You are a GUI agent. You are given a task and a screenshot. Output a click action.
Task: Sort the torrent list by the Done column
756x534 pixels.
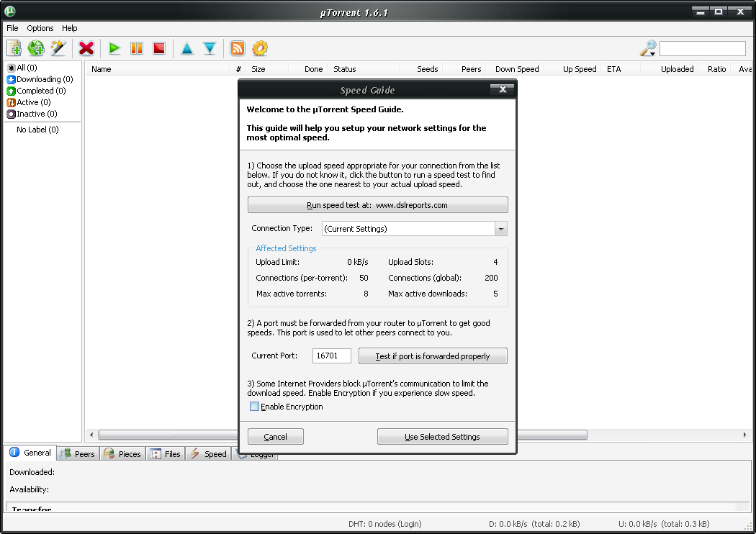point(308,69)
